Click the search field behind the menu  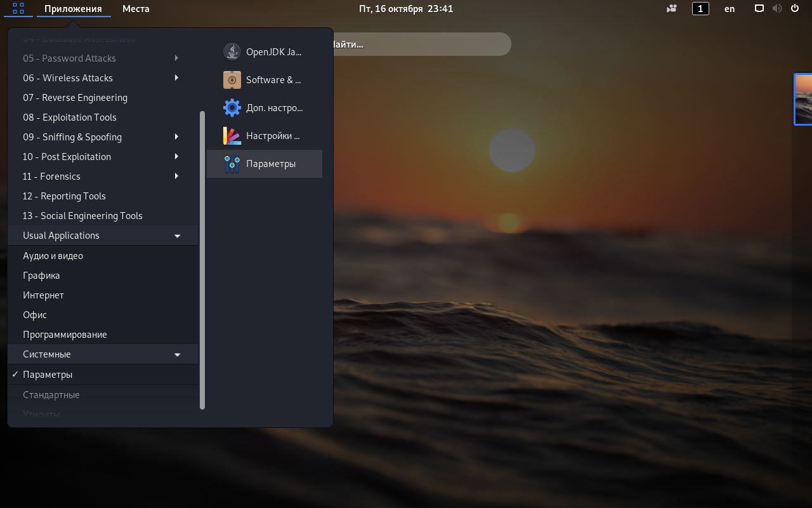(x=422, y=44)
